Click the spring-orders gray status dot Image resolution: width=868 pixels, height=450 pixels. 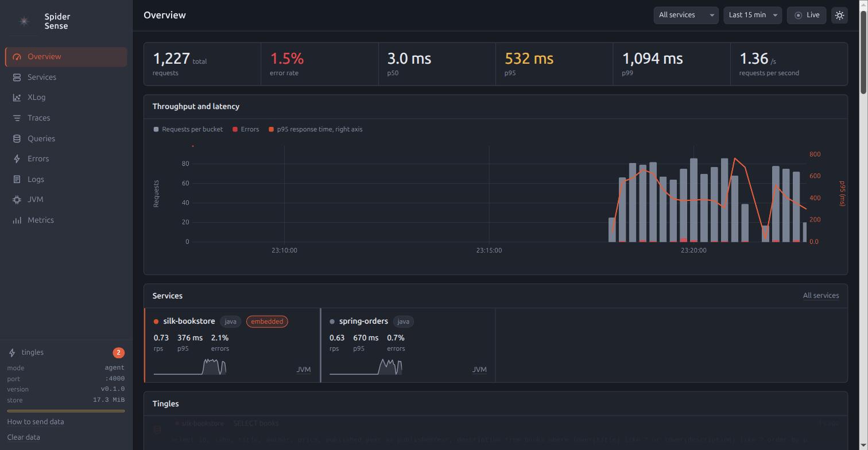pyautogui.click(x=332, y=321)
